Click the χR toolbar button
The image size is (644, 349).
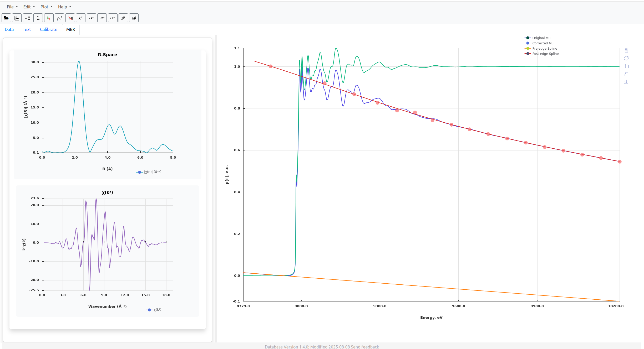click(x=123, y=18)
